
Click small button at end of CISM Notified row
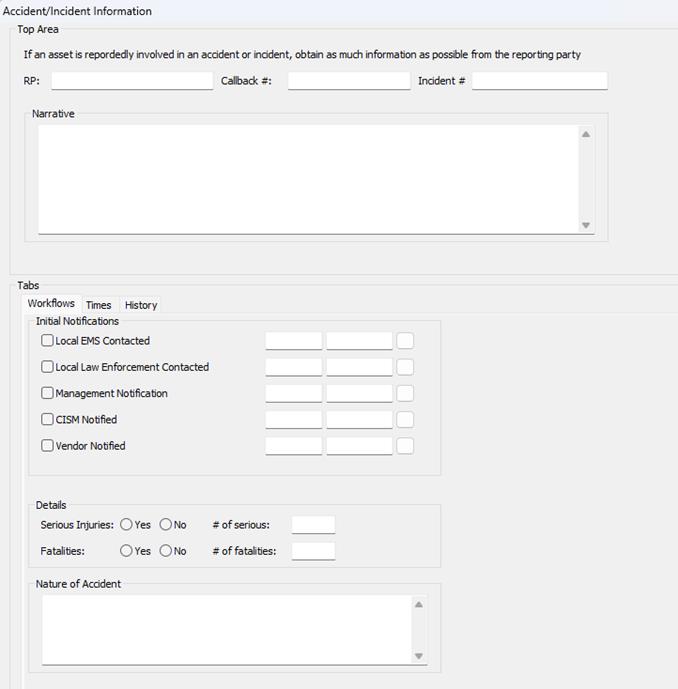click(405, 420)
